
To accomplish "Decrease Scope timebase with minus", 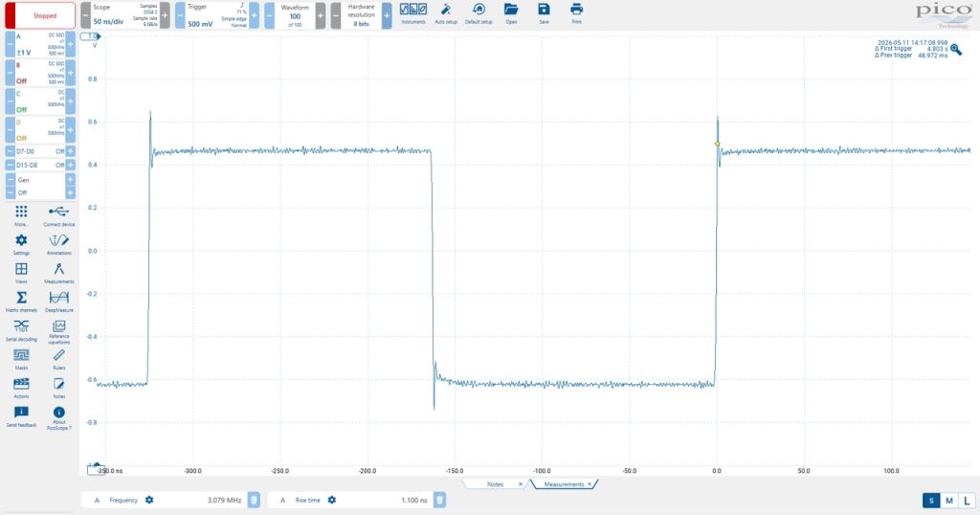I will pyautogui.click(x=85, y=15).
